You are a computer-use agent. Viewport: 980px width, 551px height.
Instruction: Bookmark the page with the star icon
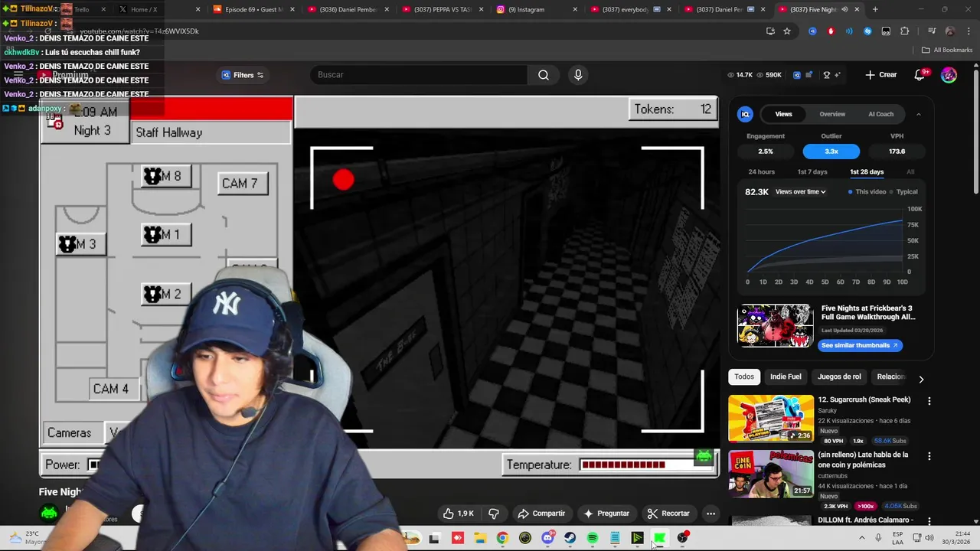(787, 31)
